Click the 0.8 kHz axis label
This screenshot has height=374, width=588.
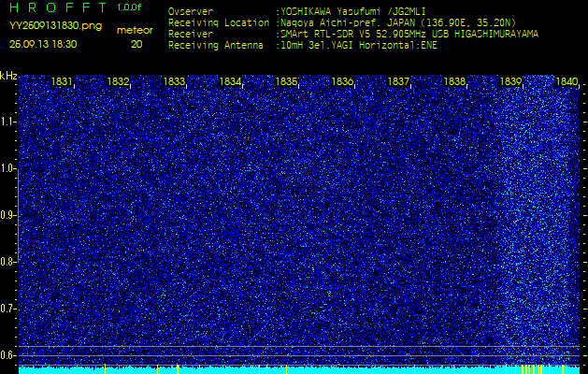tap(9, 262)
